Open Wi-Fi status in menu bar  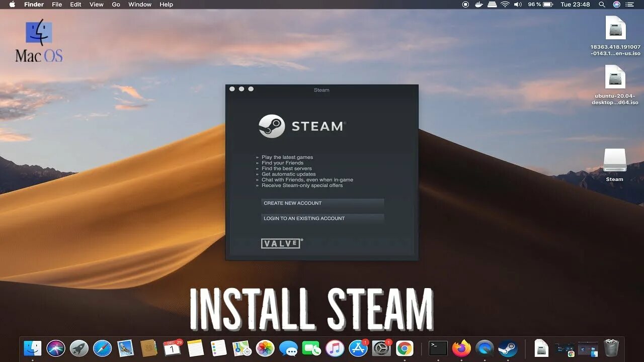click(x=505, y=5)
